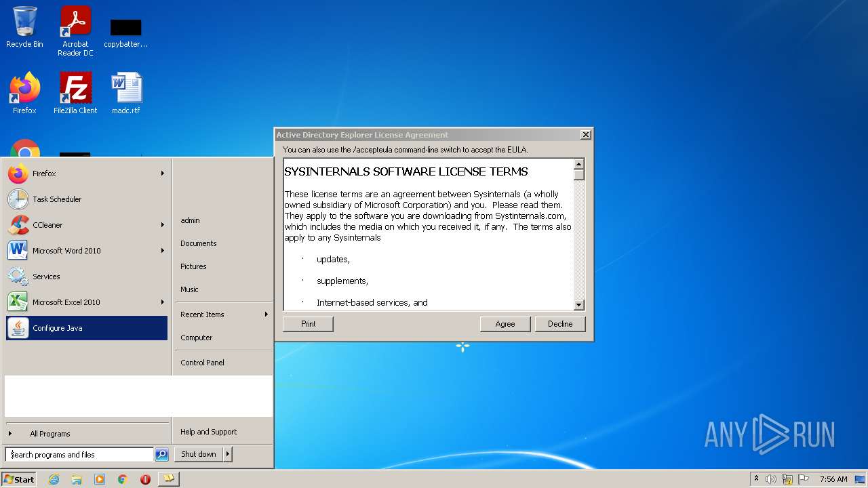
Task: Open Documents from Start menu
Action: click(199, 243)
